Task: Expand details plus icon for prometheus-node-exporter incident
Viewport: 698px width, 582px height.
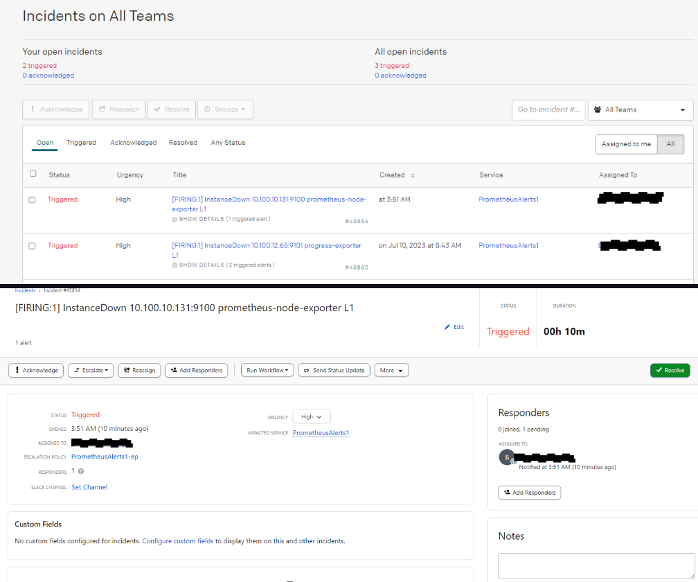Action: pos(175,218)
